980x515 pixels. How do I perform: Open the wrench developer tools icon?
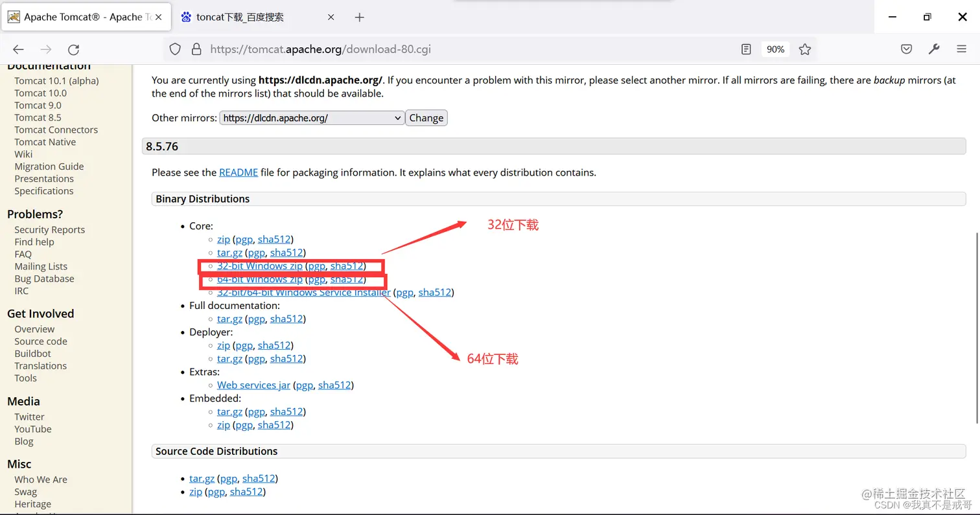[934, 49]
